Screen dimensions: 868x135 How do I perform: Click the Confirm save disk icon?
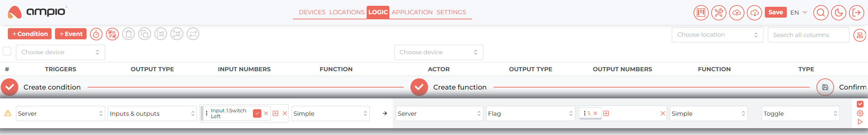[825, 88]
